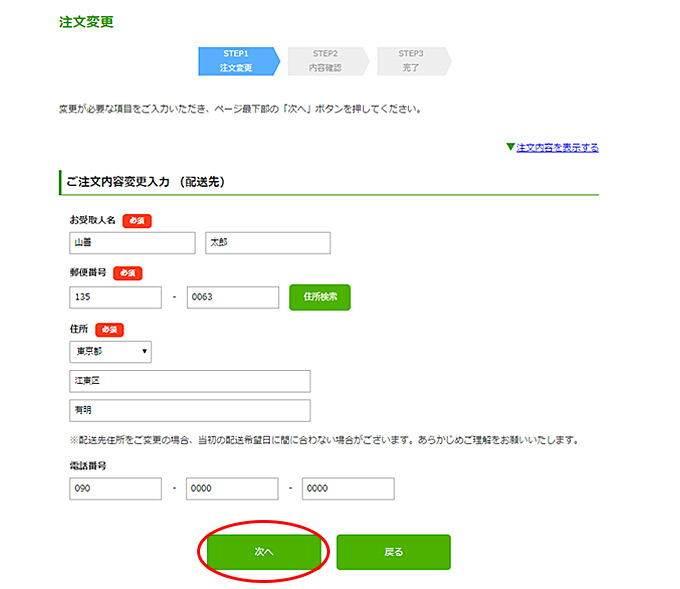Focus the first name field containing 太郎

click(267, 243)
